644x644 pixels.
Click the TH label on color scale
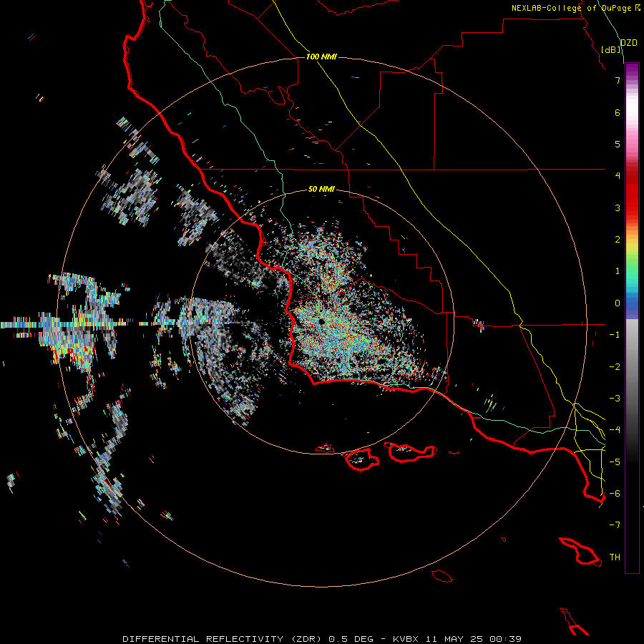coord(615,557)
